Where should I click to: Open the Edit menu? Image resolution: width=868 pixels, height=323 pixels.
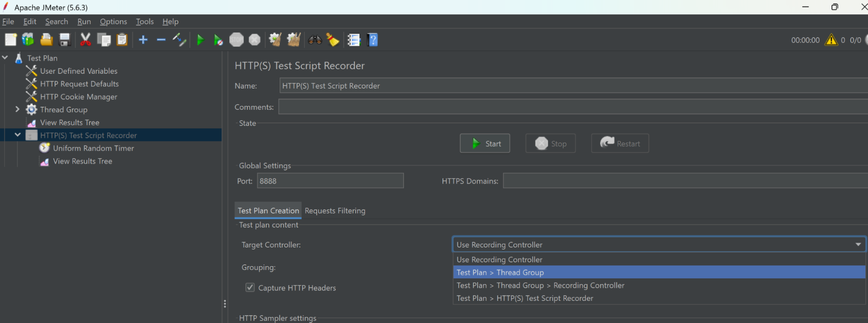pos(30,21)
